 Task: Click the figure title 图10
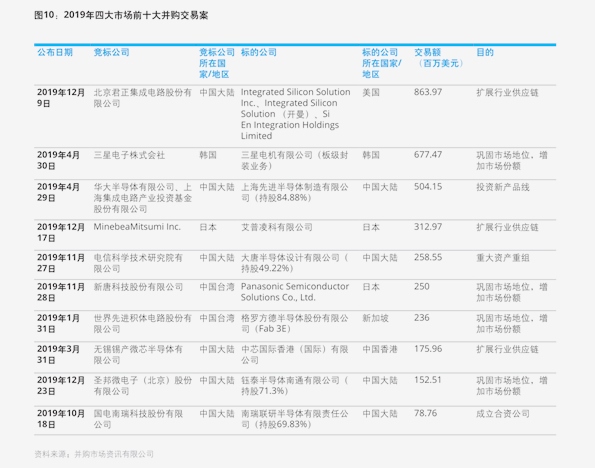pos(121,15)
